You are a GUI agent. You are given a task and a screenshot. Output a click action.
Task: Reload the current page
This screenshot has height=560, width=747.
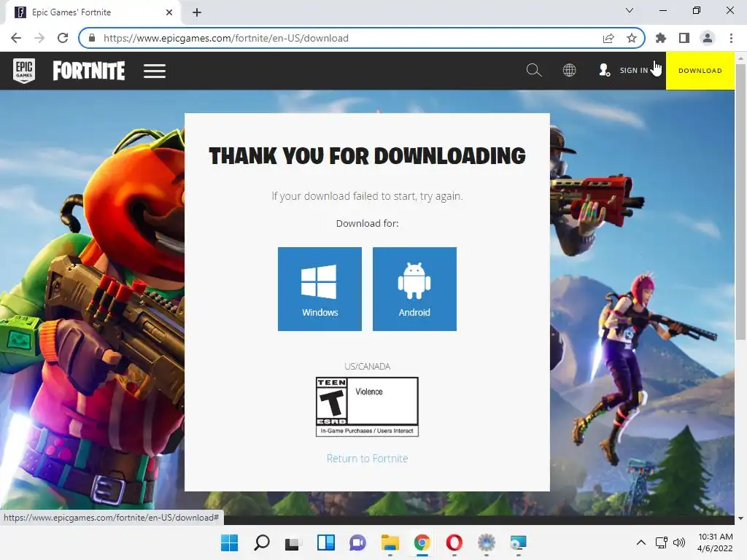point(63,38)
